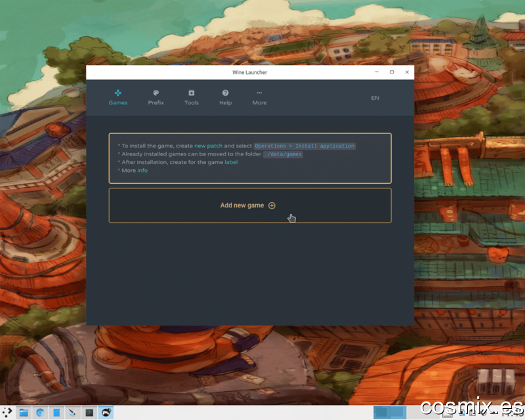This screenshot has height=420, width=525.
Task: Open the blue web browser taskbar icon
Action: [40, 412]
